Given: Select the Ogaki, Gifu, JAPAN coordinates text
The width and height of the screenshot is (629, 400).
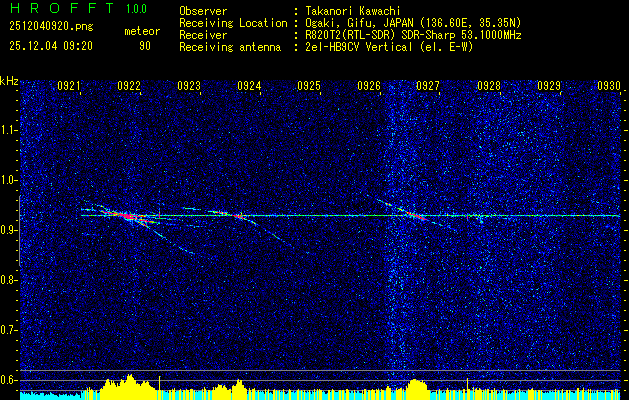Looking at the screenshot, I should coord(413,23).
